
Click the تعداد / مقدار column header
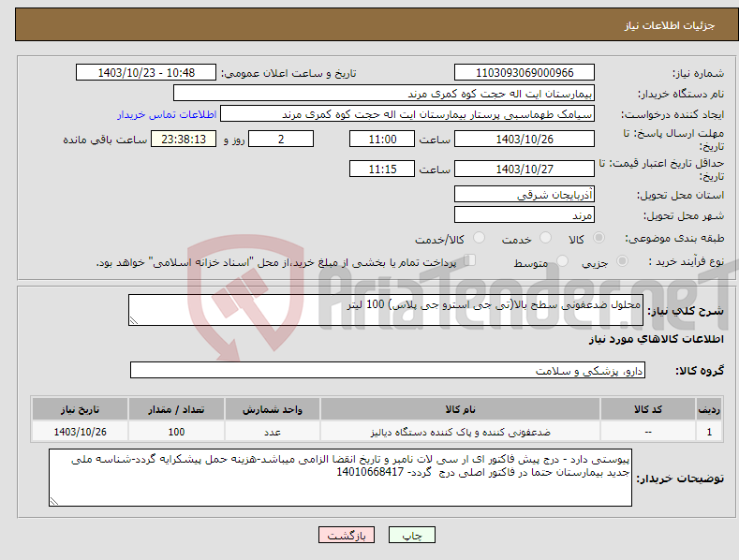(x=176, y=409)
